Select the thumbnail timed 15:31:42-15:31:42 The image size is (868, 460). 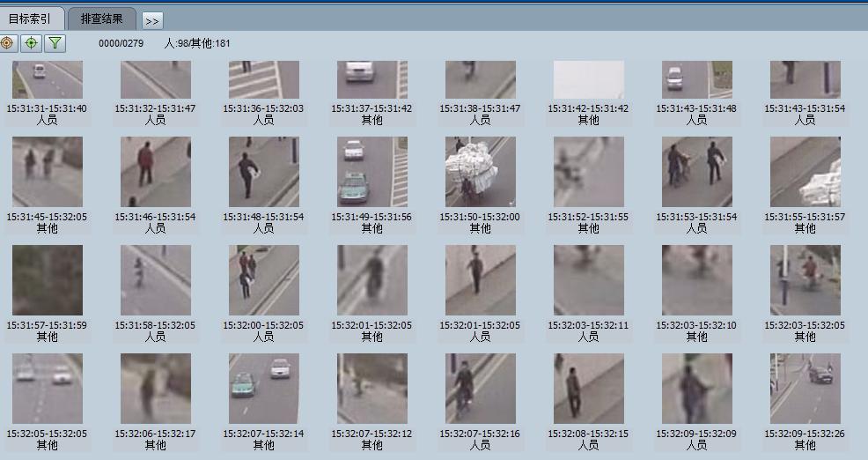[x=588, y=79]
